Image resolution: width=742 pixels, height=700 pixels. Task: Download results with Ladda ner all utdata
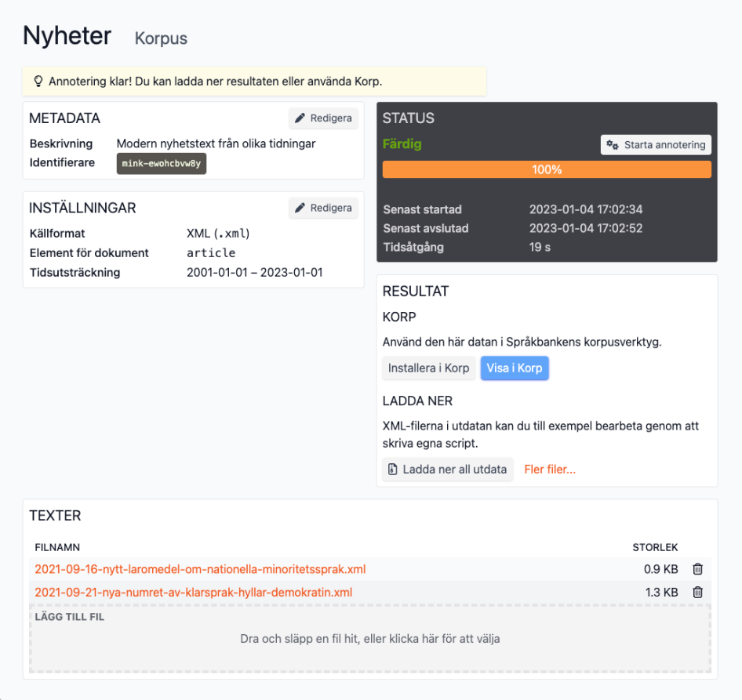(x=448, y=470)
